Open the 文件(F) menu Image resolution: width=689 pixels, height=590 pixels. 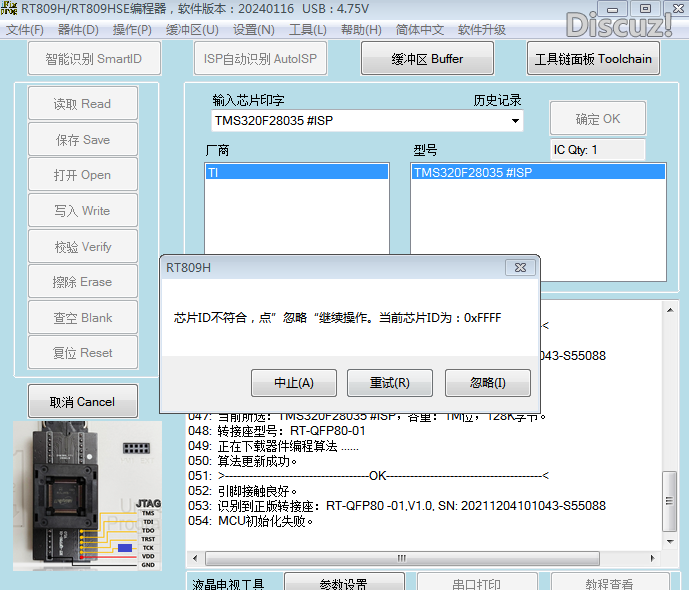(x=25, y=30)
